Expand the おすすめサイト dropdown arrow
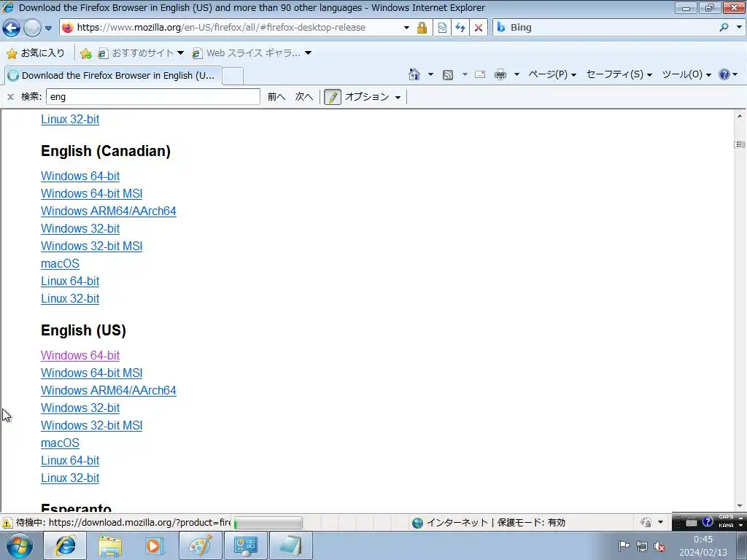The width and height of the screenshot is (747, 560). 181,52
